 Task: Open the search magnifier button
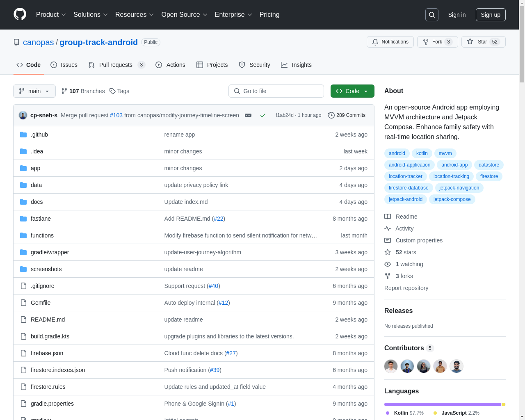(432, 15)
